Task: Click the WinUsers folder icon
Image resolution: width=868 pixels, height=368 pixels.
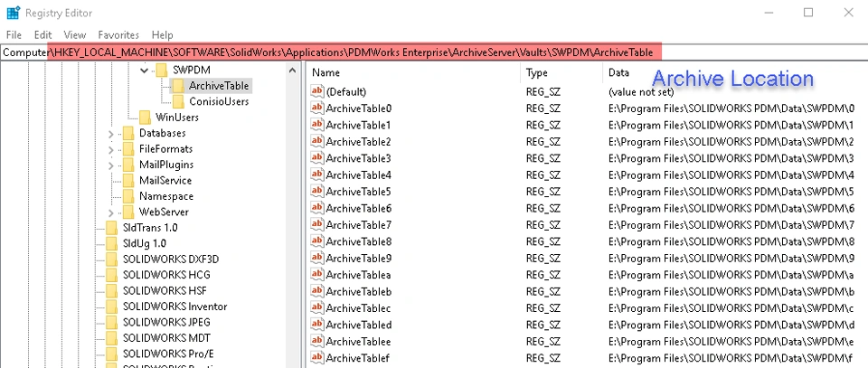Action: 144,118
